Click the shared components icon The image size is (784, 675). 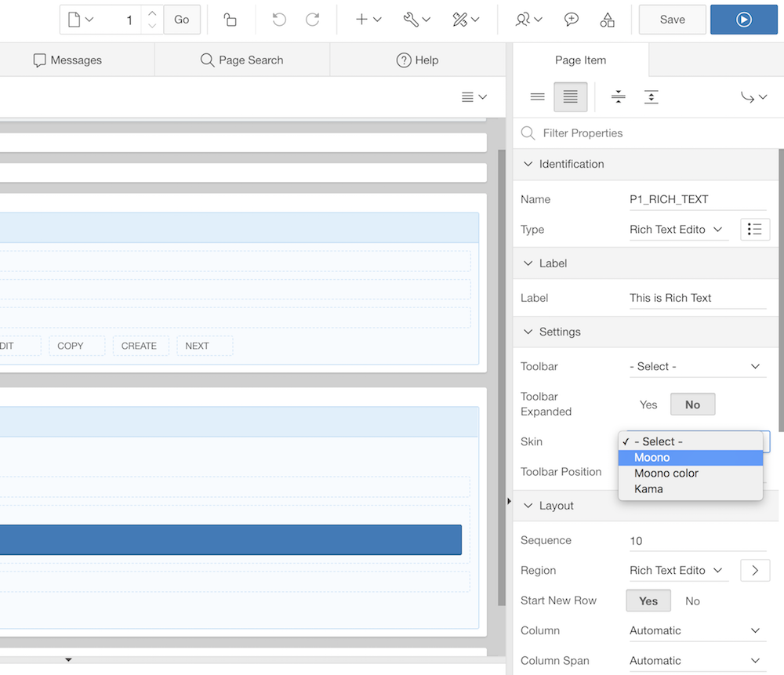click(608, 19)
